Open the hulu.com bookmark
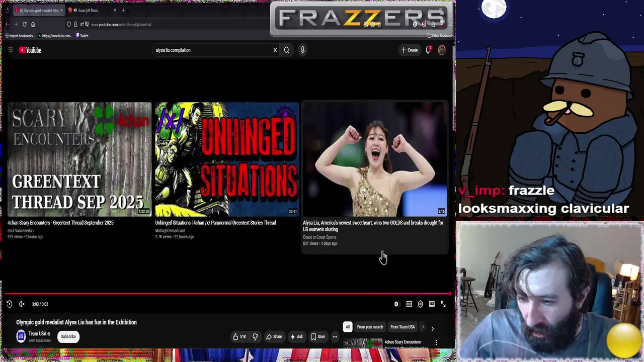Screen dimensions: 644x362 click(x=55, y=36)
